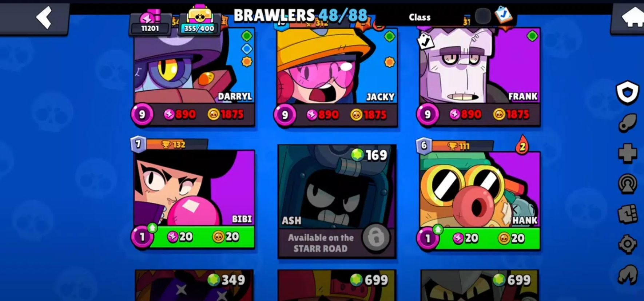Filter brawlers by the plus support icon
This screenshot has width=644, height=301.
click(628, 153)
